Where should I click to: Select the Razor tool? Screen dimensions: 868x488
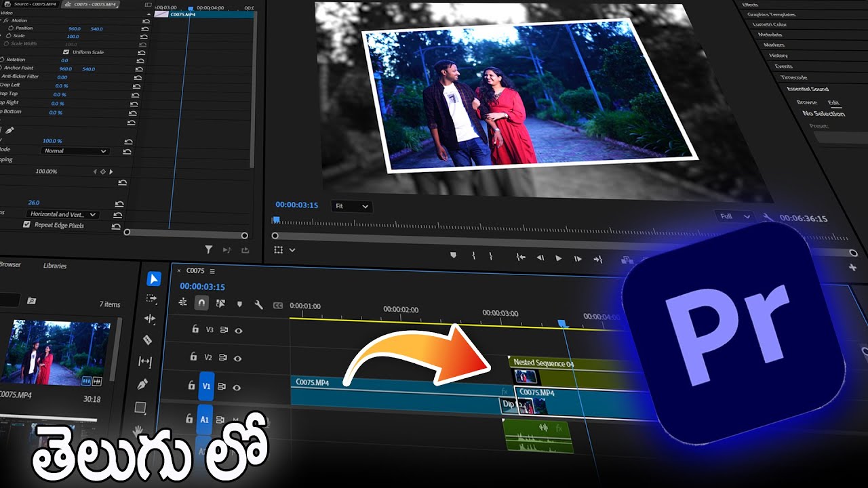[x=147, y=340]
